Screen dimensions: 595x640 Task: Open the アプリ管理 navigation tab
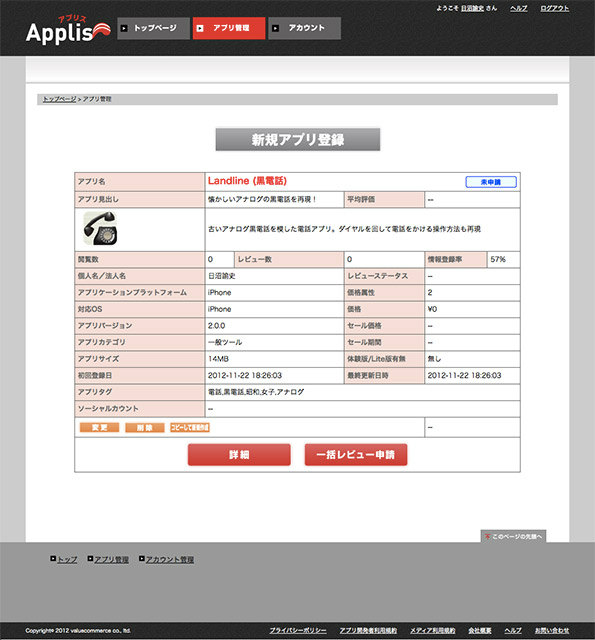pos(229,28)
